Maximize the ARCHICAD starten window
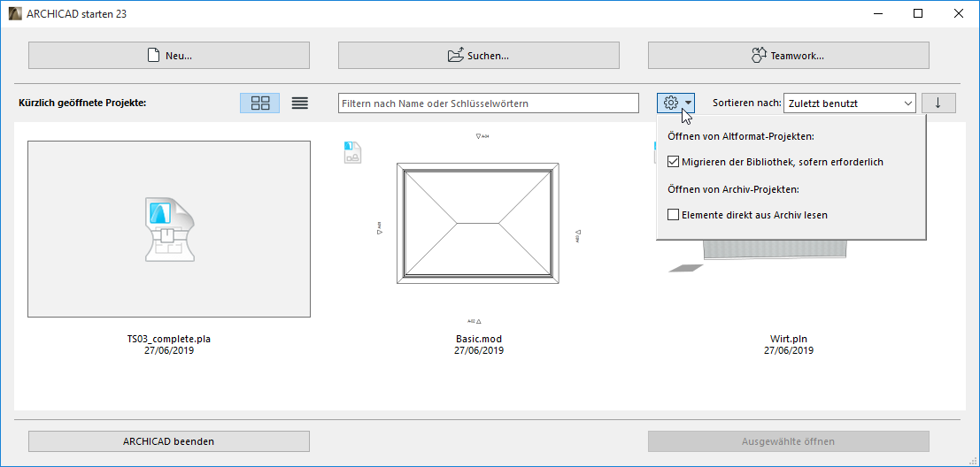 point(917,13)
